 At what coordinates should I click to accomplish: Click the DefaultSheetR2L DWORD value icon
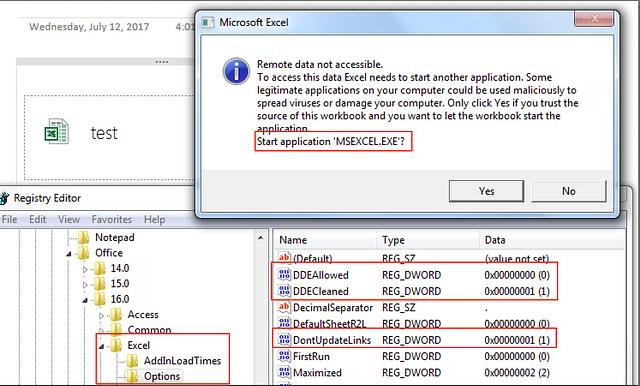click(x=284, y=323)
